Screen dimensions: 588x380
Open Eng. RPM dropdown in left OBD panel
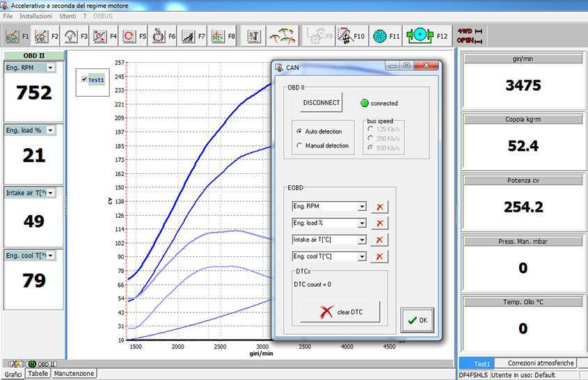click(x=50, y=68)
